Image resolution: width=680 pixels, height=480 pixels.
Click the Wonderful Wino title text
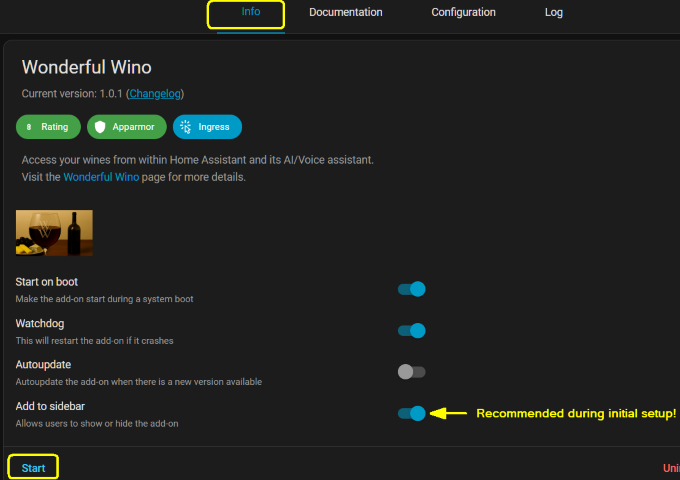coord(86,67)
